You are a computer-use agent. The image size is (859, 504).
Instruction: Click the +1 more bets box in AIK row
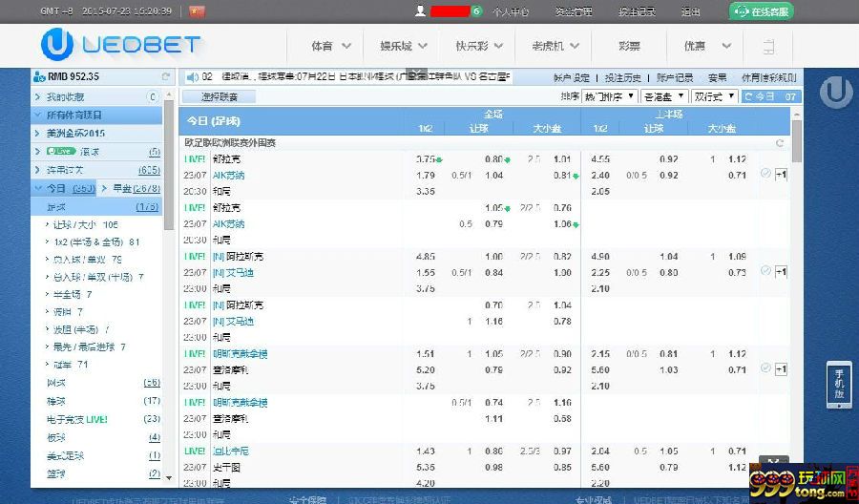pos(781,175)
